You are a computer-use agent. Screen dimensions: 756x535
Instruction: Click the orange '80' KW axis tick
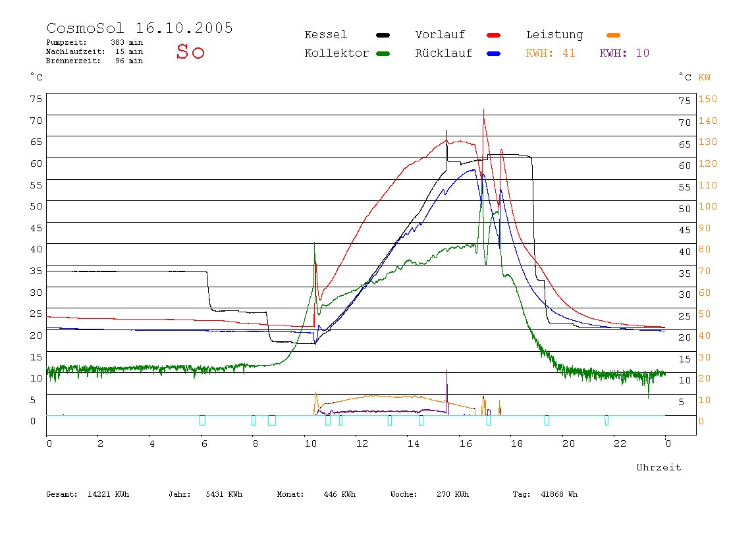click(705, 250)
